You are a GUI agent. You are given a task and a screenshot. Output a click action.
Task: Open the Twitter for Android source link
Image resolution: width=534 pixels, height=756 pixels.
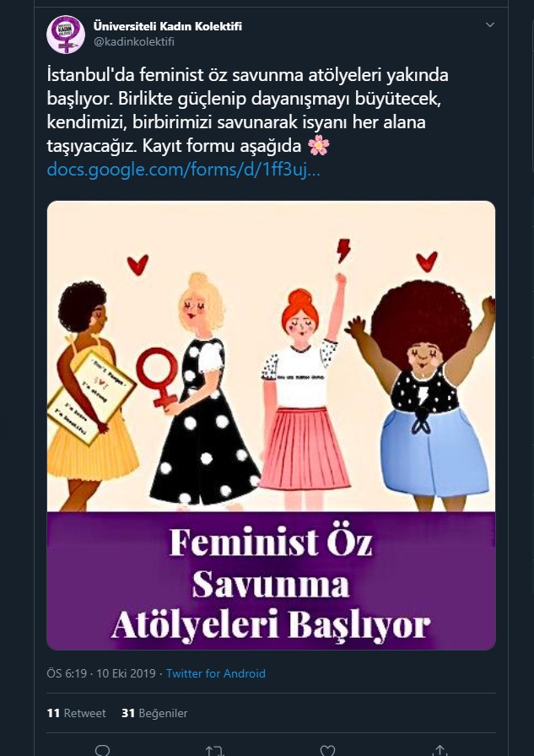click(215, 673)
